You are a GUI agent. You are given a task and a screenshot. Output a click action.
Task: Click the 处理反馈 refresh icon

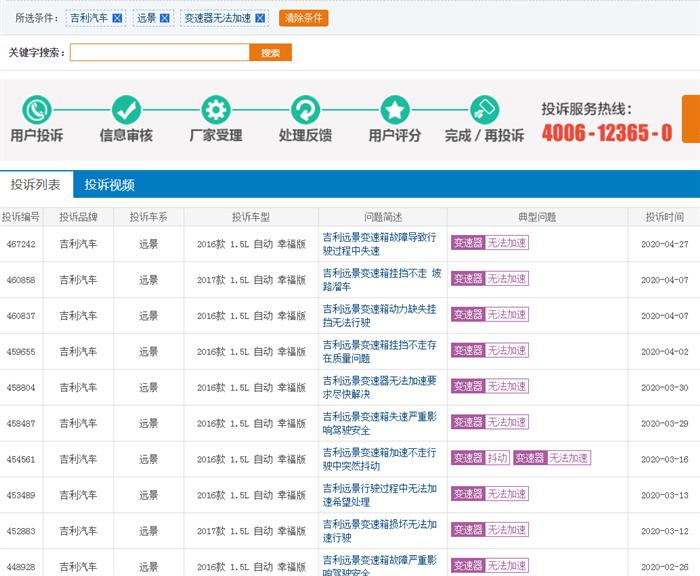coord(305,110)
